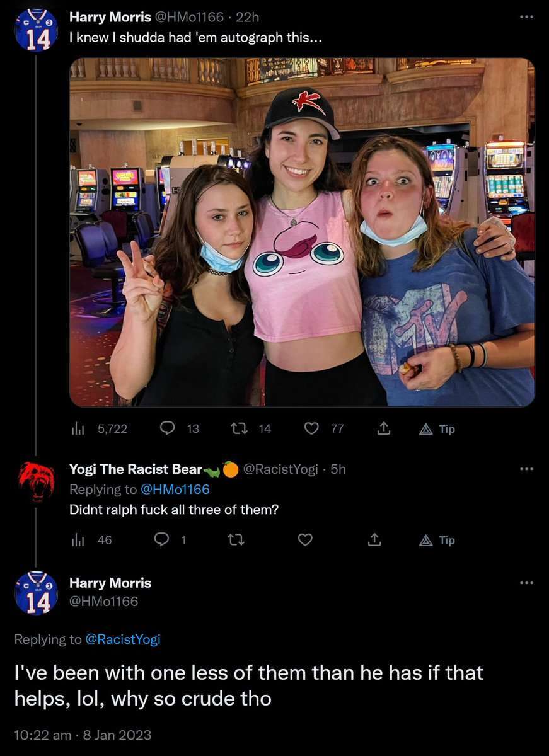
Task: Reply to the tweet with 13 comments
Action: [x=180, y=429]
